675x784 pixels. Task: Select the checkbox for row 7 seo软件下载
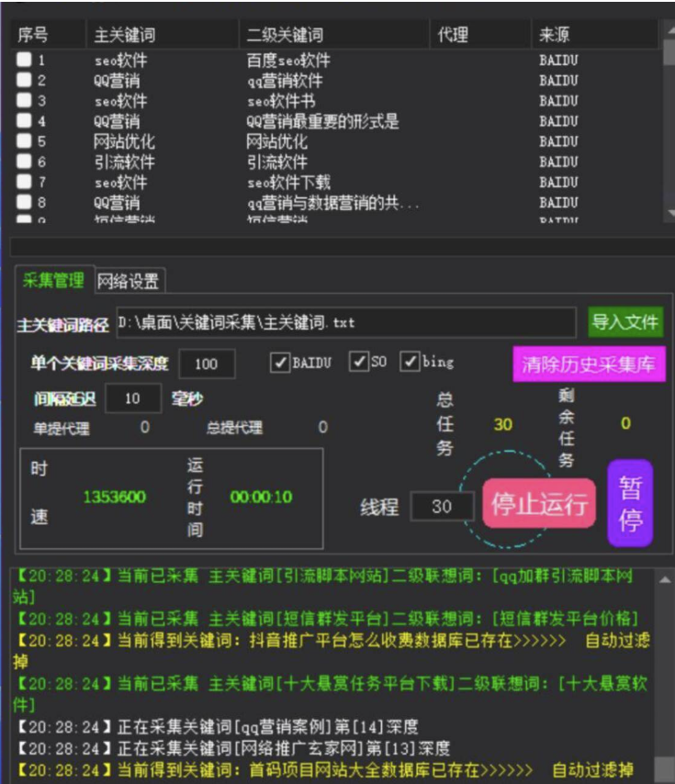point(24,182)
